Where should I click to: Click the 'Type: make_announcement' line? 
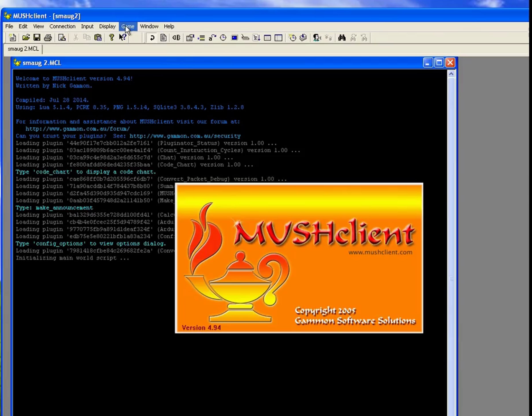(54, 208)
